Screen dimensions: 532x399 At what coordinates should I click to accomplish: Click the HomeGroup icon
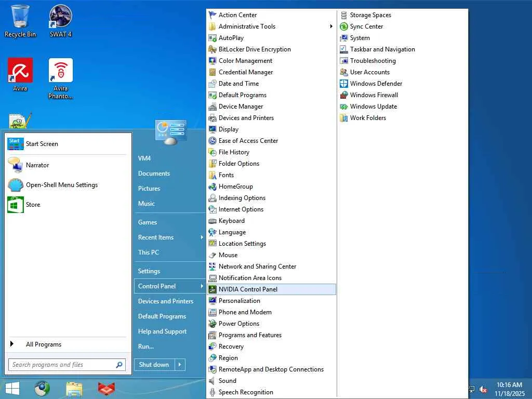(212, 187)
